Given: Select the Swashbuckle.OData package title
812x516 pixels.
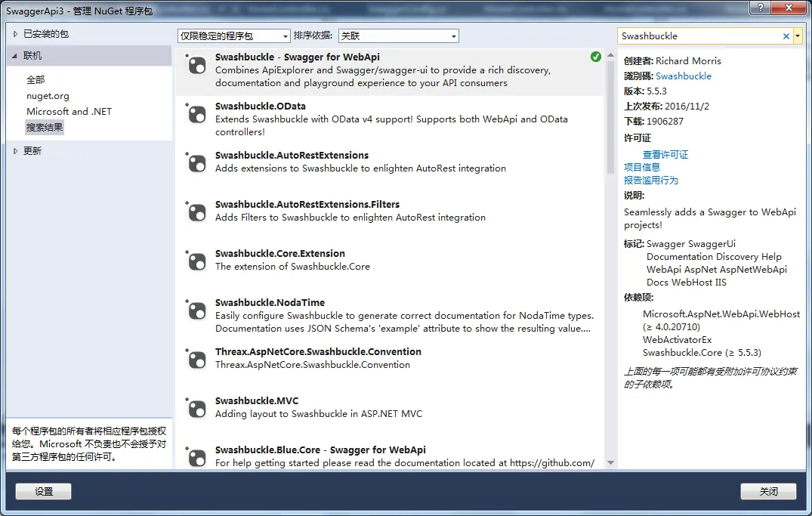Looking at the screenshot, I should pyautogui.click(x=261, y=107).
